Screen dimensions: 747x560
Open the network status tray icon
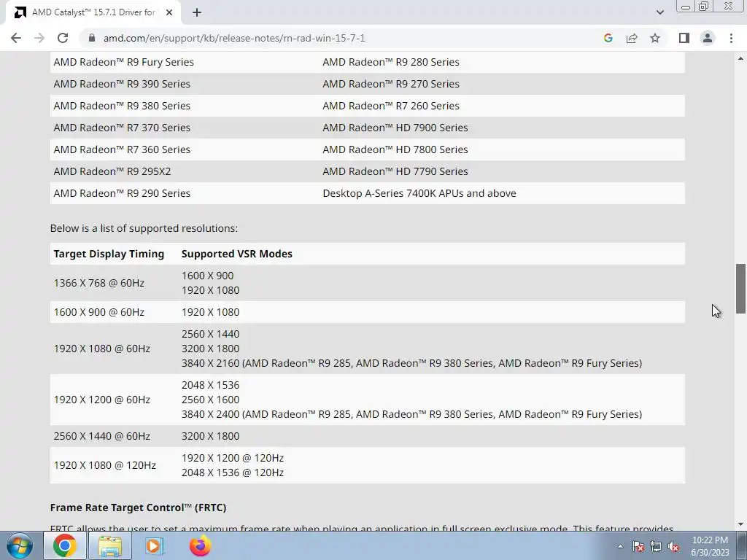tap(656, 546)
